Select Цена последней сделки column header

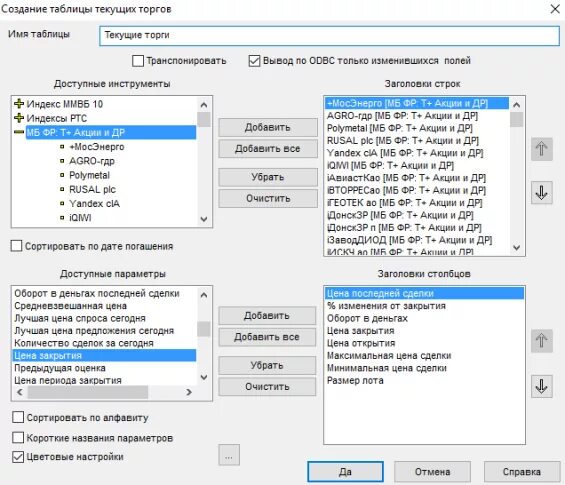tap(424, 294)
